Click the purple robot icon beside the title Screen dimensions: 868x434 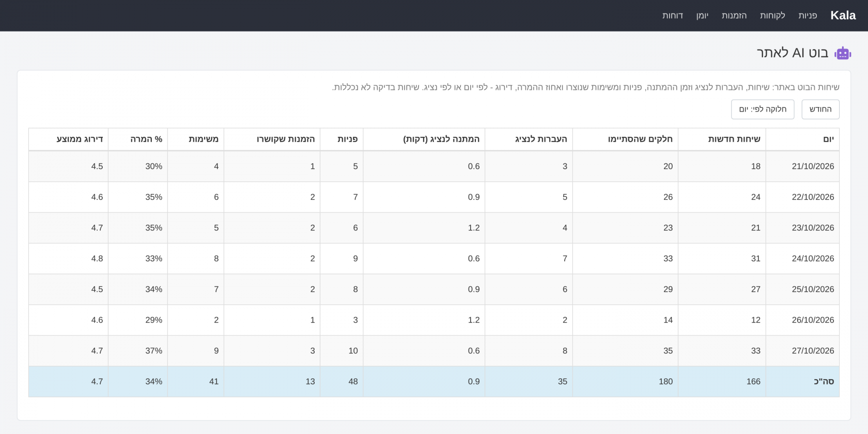(843, 53)
